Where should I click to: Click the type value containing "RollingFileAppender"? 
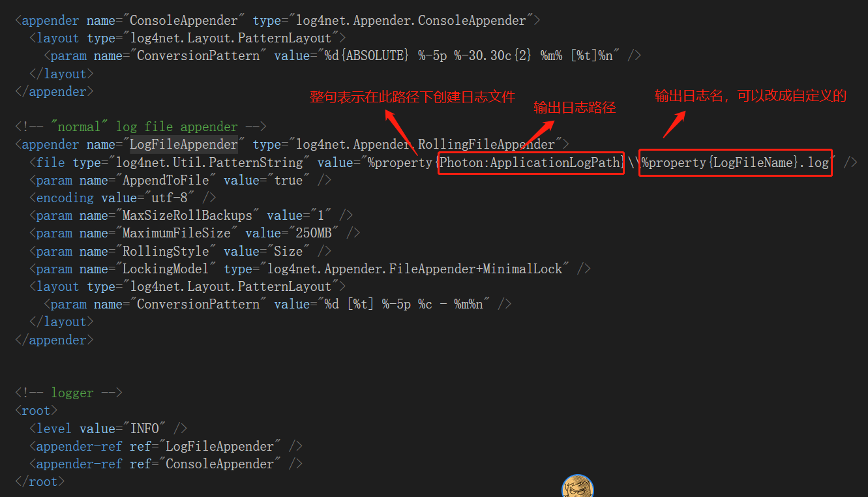425,144
